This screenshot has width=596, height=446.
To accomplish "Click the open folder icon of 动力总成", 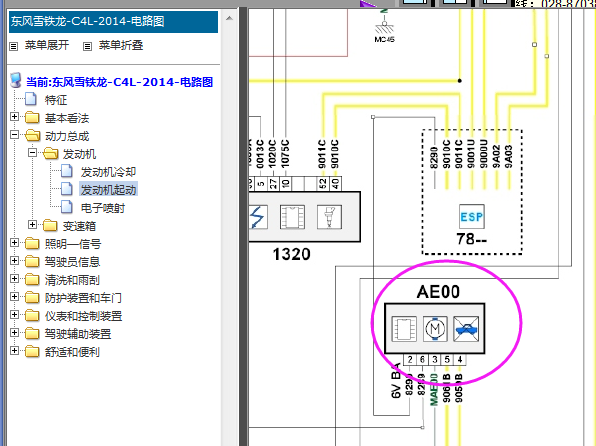I will coord(33,135).
